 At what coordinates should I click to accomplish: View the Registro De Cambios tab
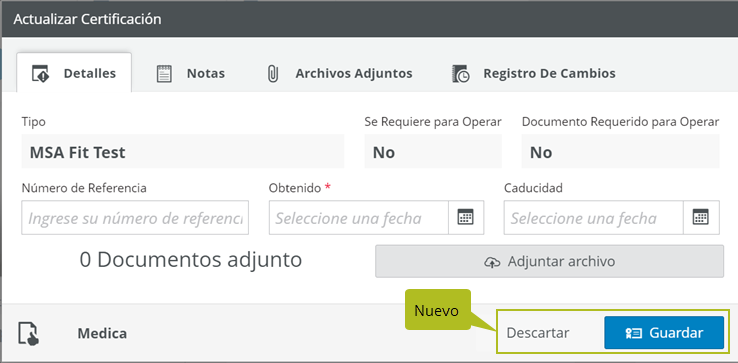coord(533,73)
